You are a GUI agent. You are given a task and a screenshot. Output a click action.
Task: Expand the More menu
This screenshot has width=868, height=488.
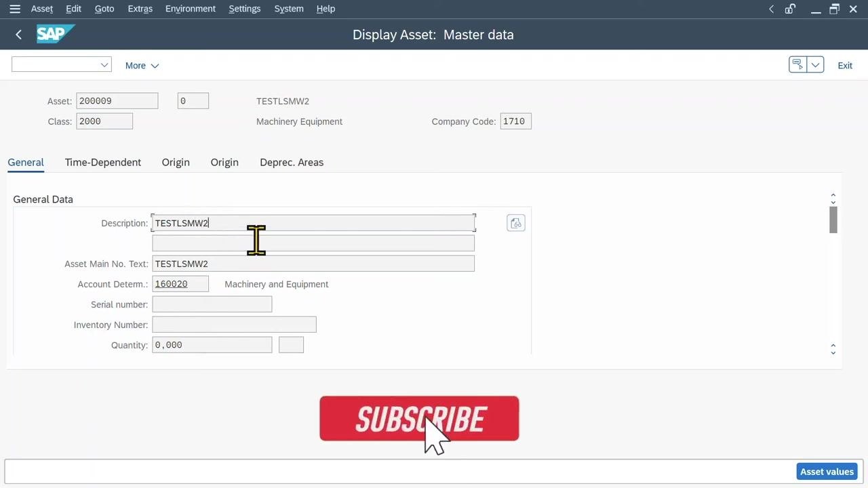142,65
